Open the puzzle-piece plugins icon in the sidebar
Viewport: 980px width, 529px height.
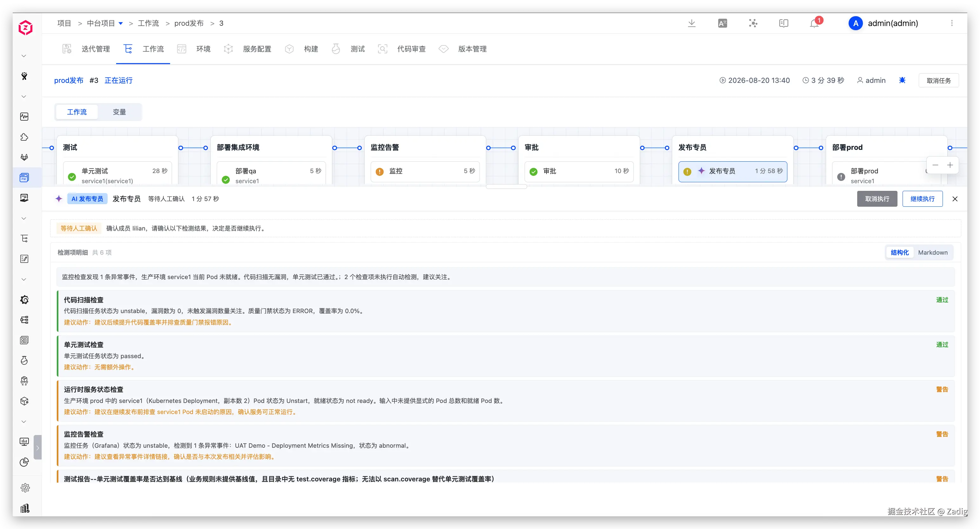[24, 137]
